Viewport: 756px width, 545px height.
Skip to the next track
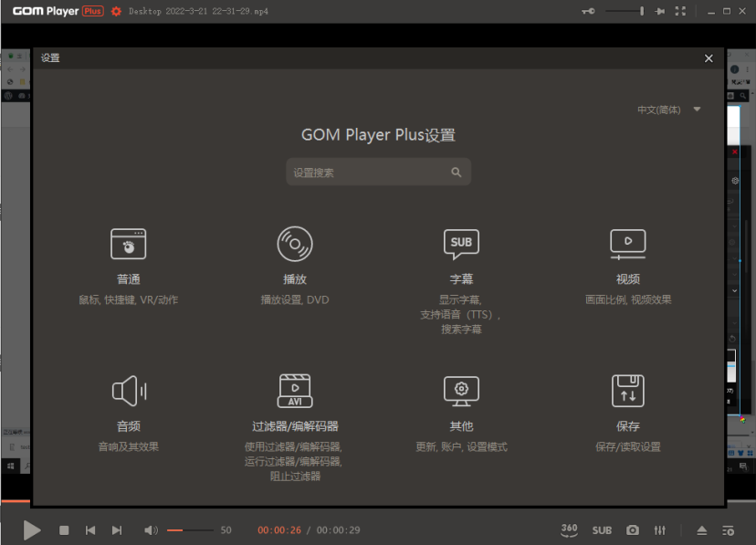[117, 530]
